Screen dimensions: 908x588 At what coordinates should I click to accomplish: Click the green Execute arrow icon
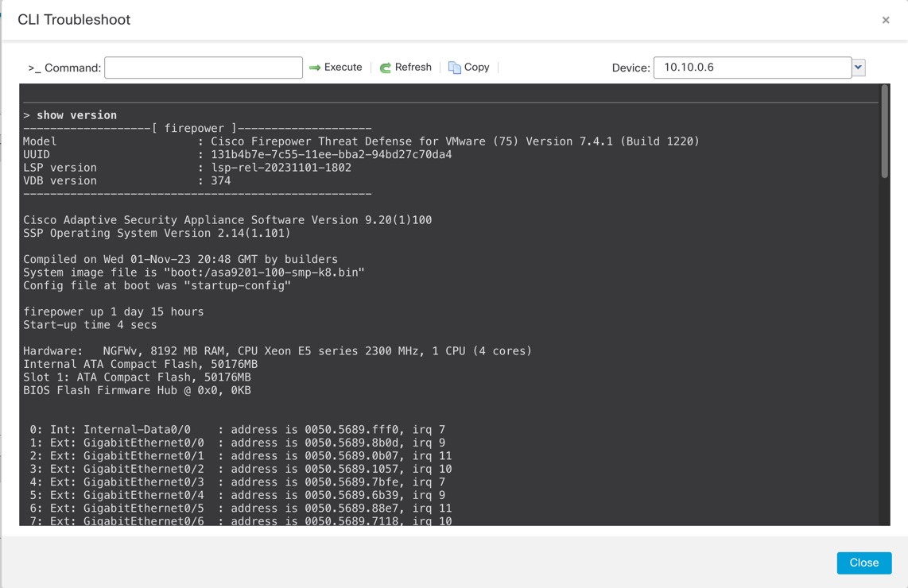coord(314,68)
